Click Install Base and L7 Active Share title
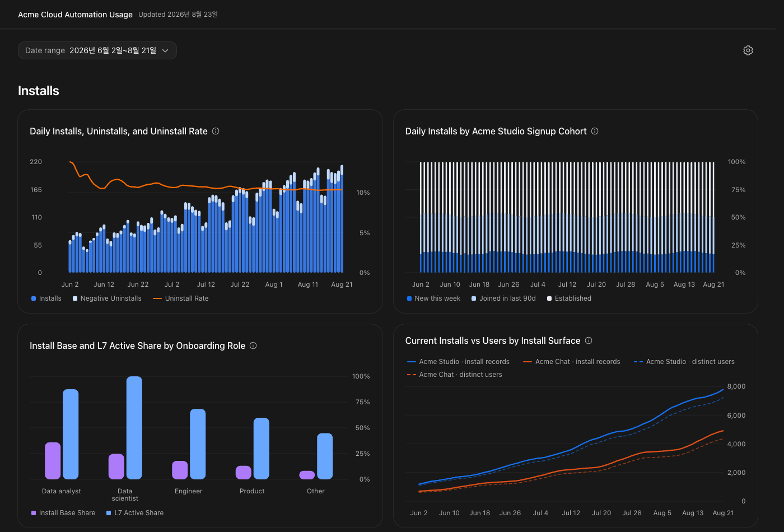 (138, 346)
